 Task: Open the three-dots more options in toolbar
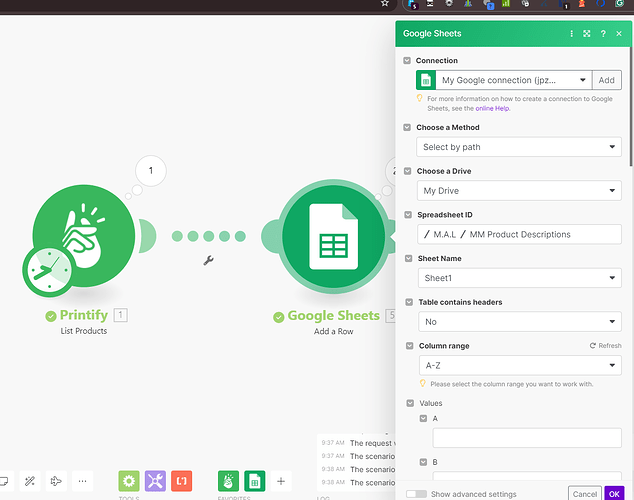click(x=82, y=481)
